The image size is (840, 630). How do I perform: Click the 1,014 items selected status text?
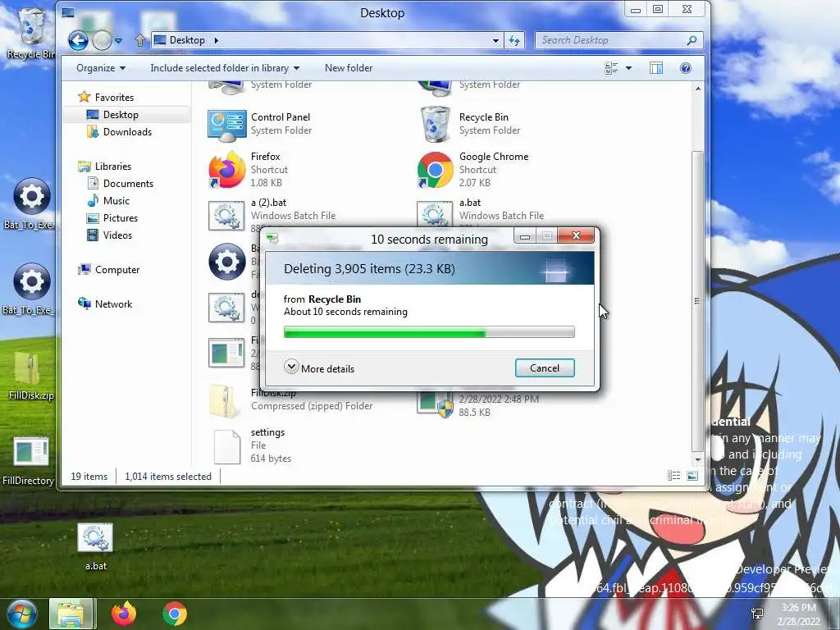point(167,477)
